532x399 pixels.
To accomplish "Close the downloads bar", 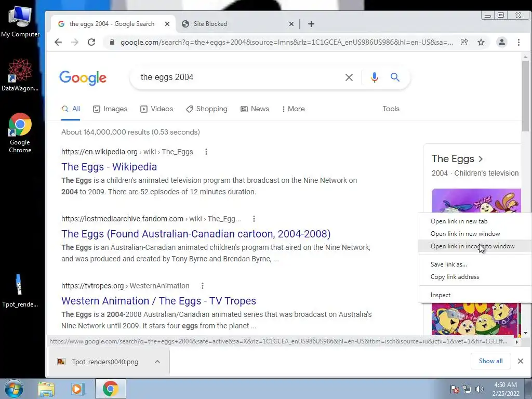I will pos(521,361).
